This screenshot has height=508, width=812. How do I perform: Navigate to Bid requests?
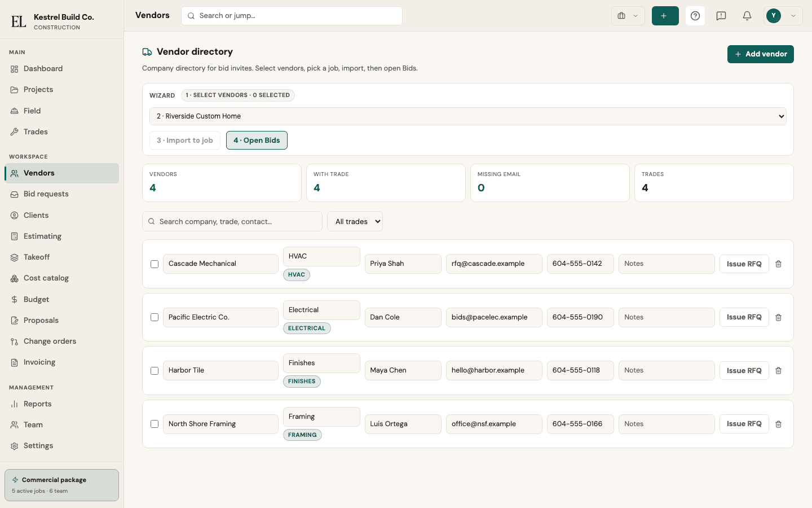[62, 194]
